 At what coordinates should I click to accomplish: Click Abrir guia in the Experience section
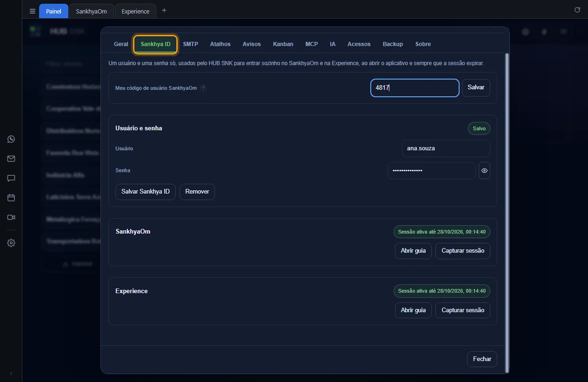tap(413, 310)
